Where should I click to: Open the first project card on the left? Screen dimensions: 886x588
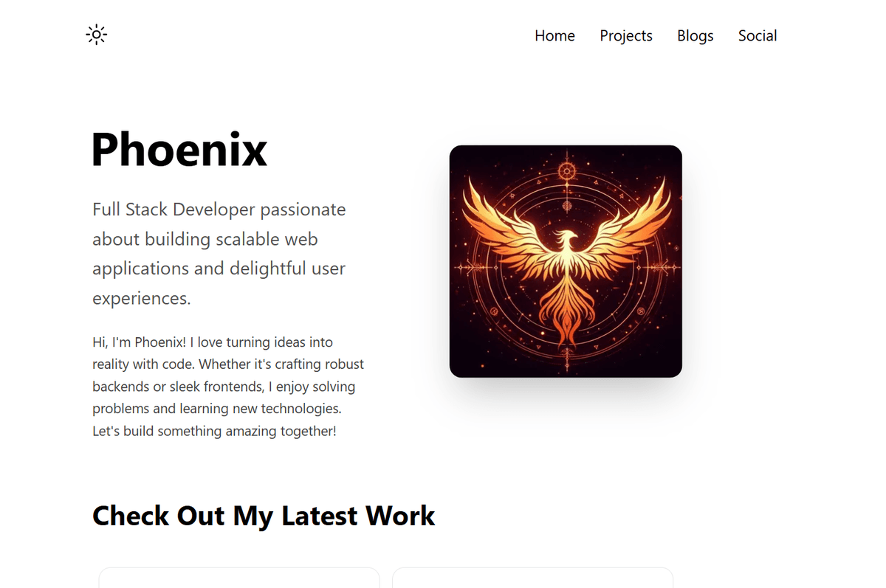click(x=239, y=578)
